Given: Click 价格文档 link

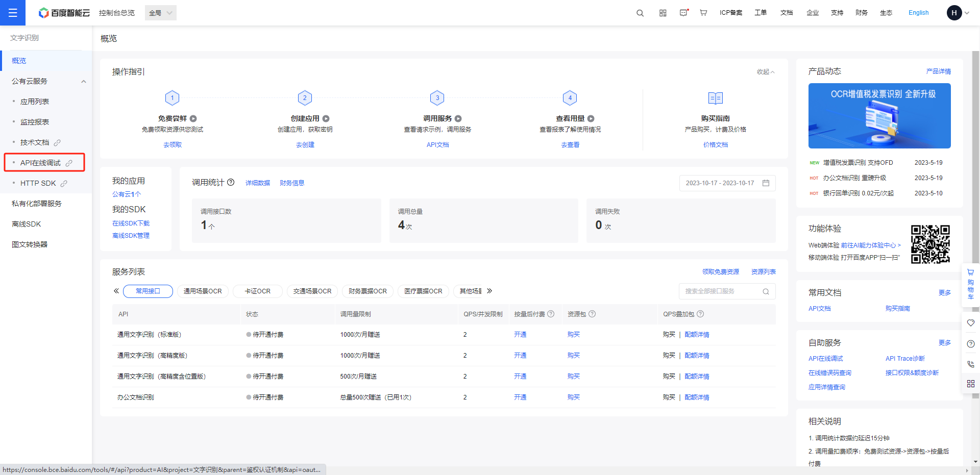Looking at the screenshot, I should [x=716, y=145].
